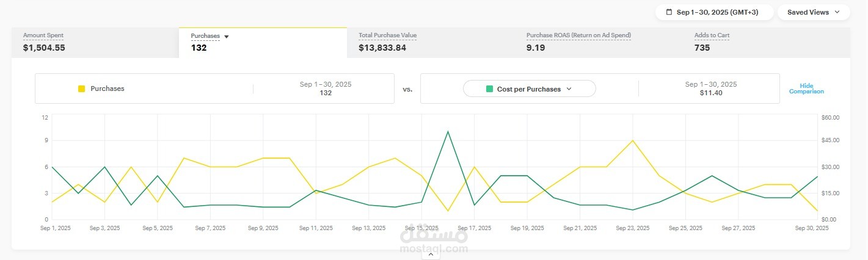Select the Adds to Cart tab
The width and height of the screenshot is (868, 260).
[x=766, y=43]
